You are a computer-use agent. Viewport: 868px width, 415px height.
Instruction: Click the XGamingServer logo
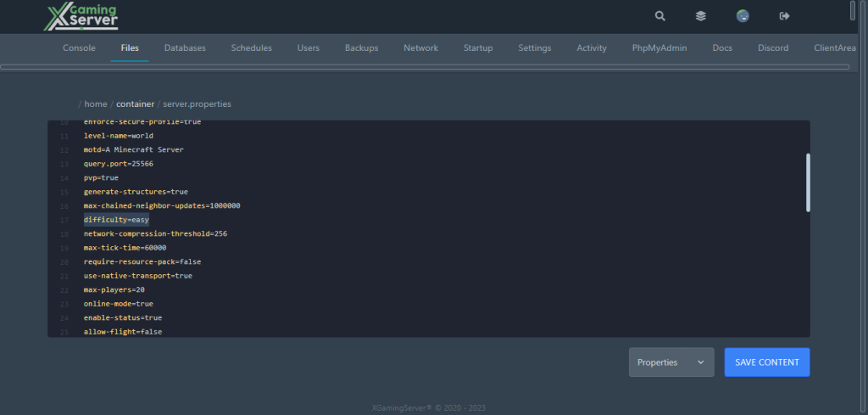point(81,17)
